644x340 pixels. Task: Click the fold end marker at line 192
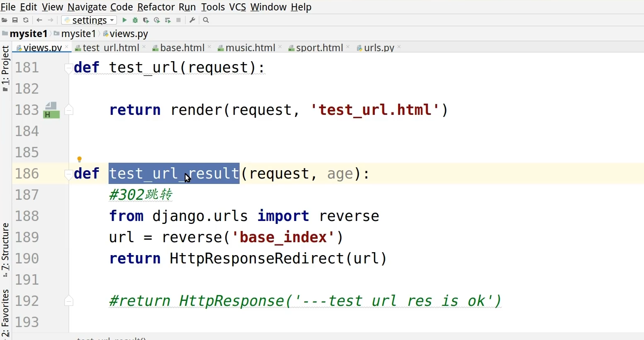69,301
